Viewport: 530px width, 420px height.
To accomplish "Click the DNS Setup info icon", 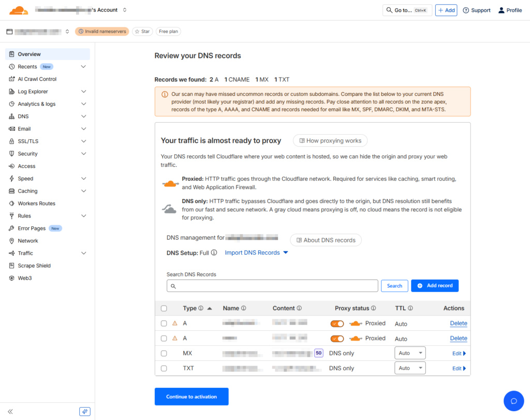I will point(214,253).
